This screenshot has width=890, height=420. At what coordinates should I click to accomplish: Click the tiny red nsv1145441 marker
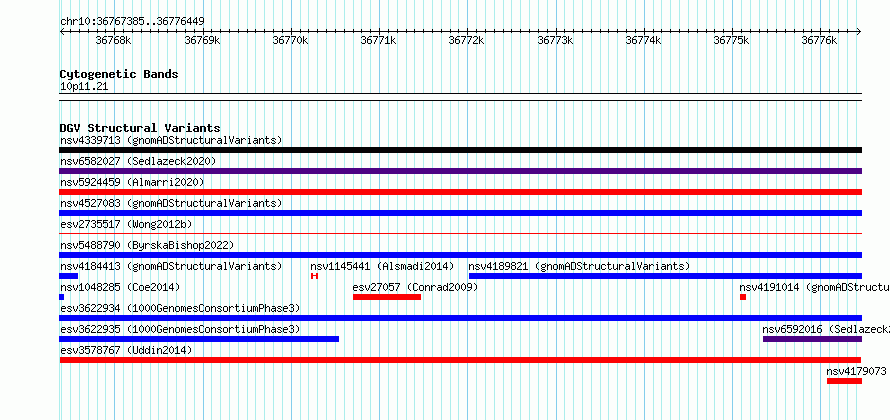314,276
